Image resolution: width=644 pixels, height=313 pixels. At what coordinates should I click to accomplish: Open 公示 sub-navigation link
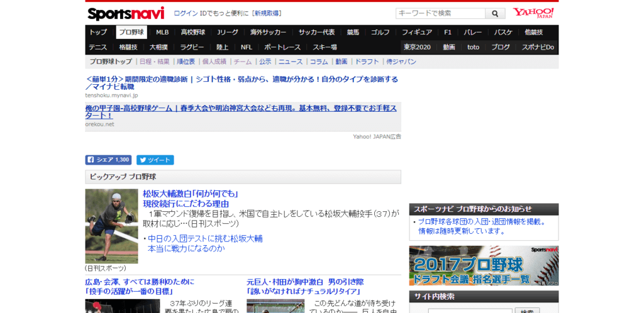pos(265,62)
